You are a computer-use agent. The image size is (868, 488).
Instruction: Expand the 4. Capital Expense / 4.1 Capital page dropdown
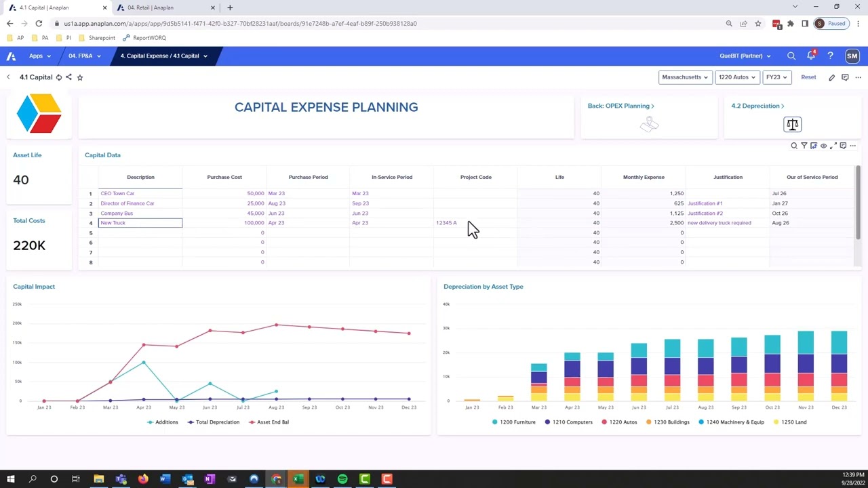pos(163,56)
